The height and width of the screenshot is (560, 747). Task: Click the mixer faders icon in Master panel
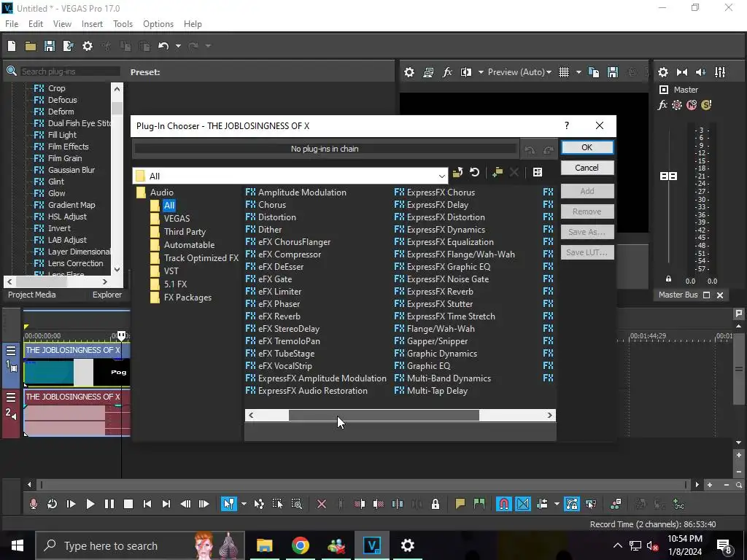click(720, 72)
